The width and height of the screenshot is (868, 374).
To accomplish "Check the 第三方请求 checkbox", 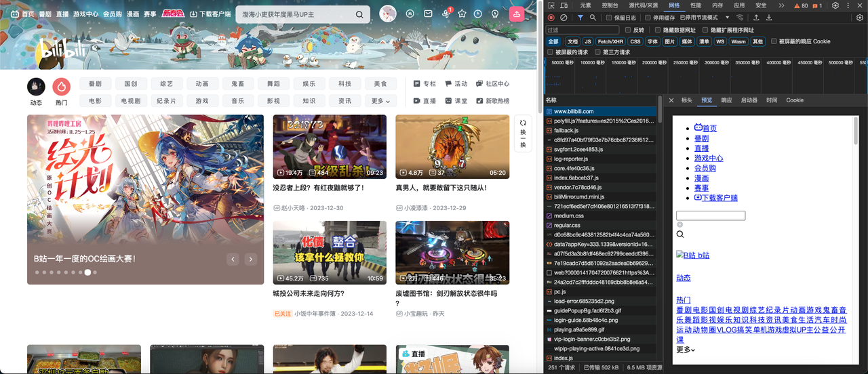I will click(597, 52).
